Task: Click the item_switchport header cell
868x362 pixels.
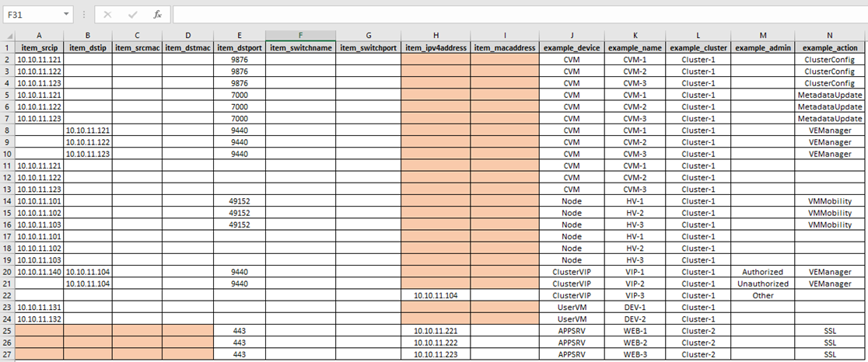Action: (369, 47)
